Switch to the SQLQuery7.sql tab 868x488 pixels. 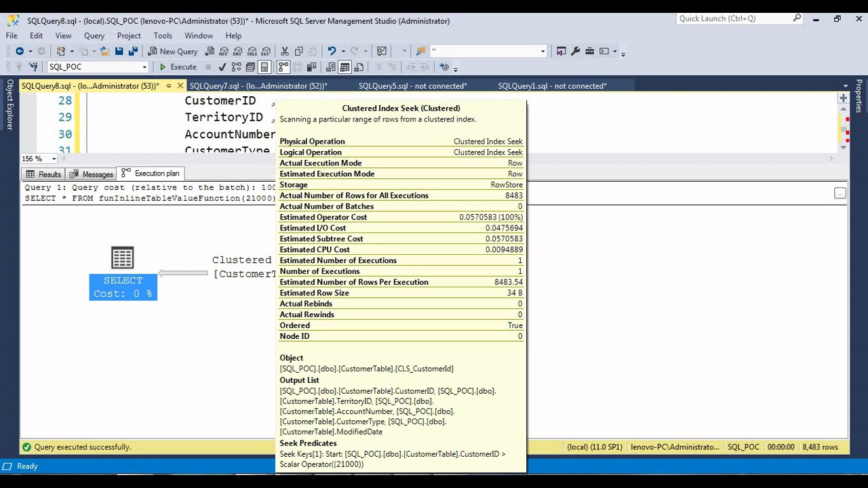click(258, 86)
